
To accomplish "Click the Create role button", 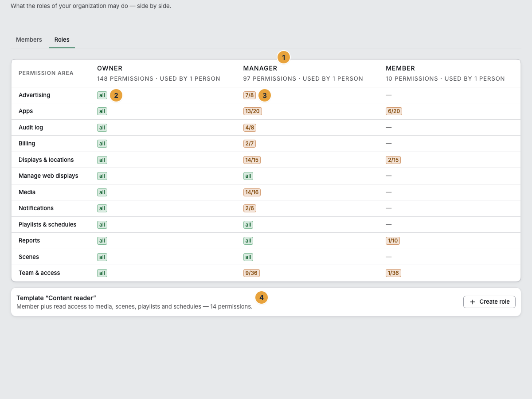I will [489, 301].
